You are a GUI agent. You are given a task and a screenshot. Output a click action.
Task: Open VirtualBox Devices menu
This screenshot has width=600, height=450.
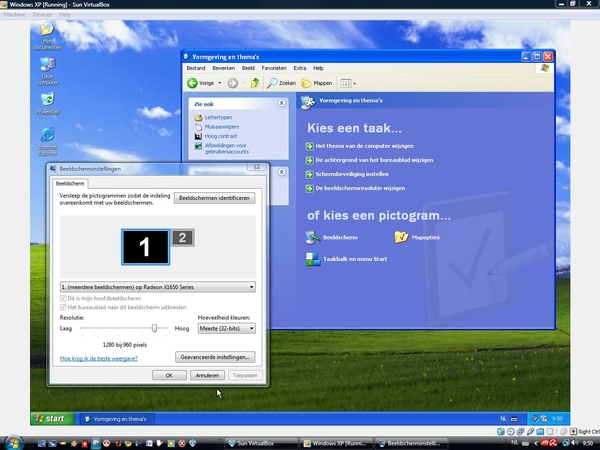[x=42, y=15]
